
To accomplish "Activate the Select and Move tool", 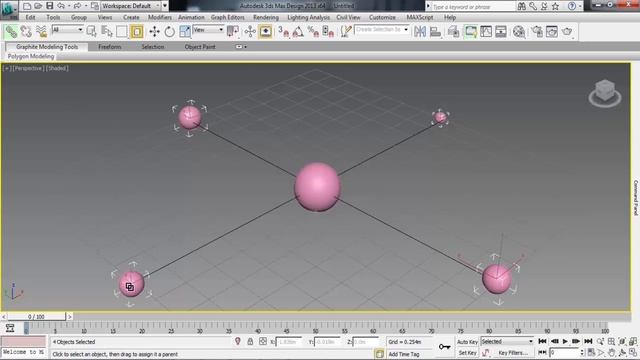I will pyautogui.click(x=154, y=31).
